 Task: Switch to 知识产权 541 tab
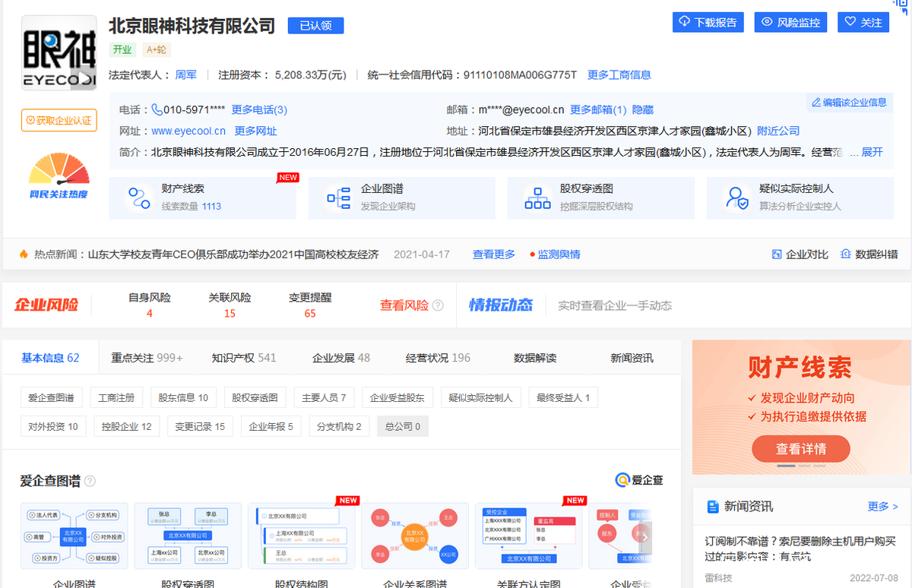244,358
